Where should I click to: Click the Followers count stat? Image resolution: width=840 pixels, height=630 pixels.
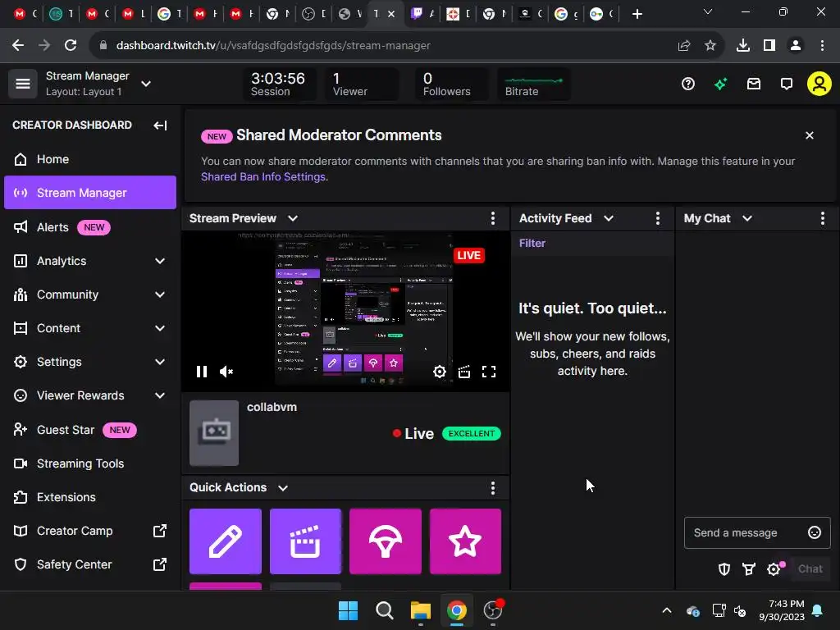[450, 84]
